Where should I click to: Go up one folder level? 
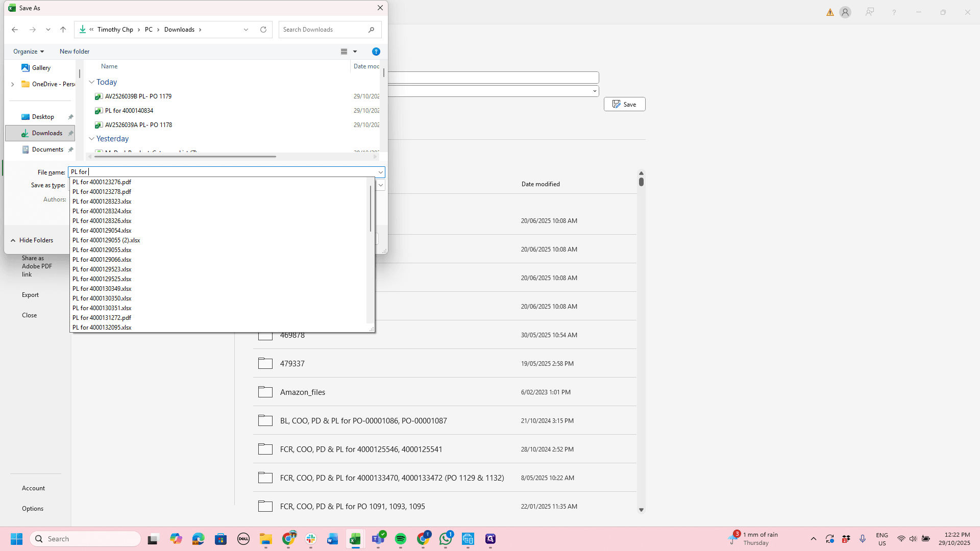63,30
